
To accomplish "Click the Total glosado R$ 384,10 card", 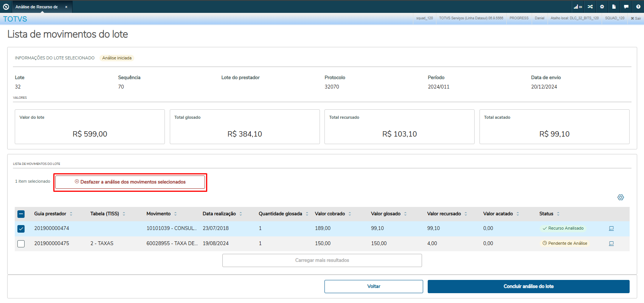I will tap(245, 127).
